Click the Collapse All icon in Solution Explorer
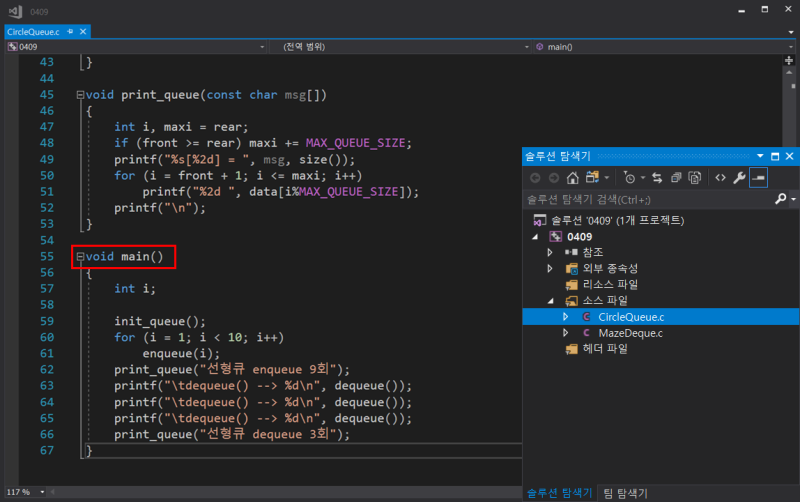Viewport: 800px width, 502px height. [x=676, y=178]
